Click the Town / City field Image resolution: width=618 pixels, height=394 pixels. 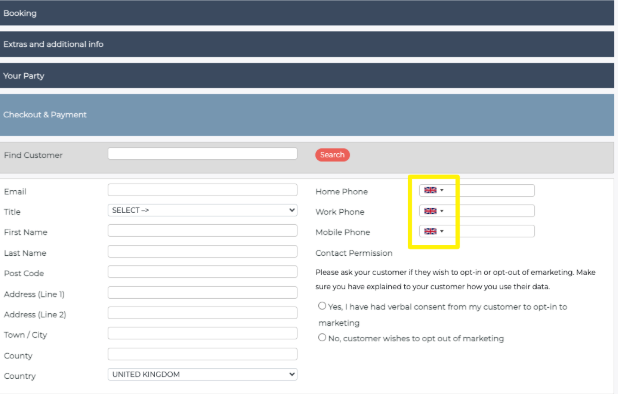click(203, 333)
